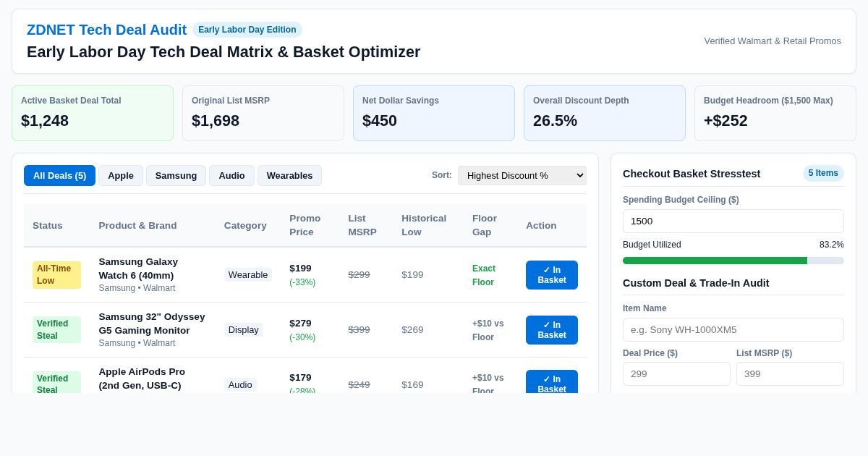Click Apple AirPods Pro (2nd Gen, USB-C) name
Viewport: 868px width, 456px height.
(142, 379)
